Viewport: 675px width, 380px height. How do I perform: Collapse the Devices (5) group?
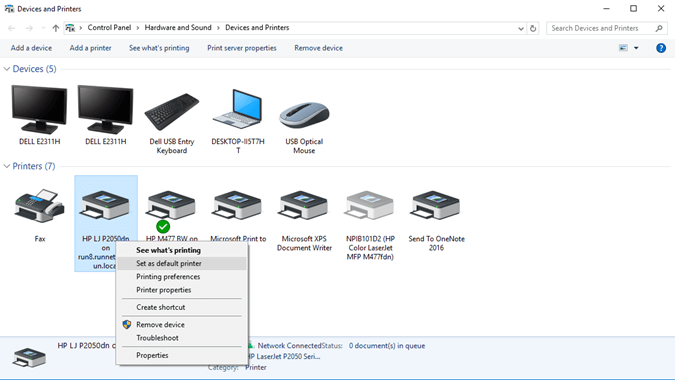point(6,69)
